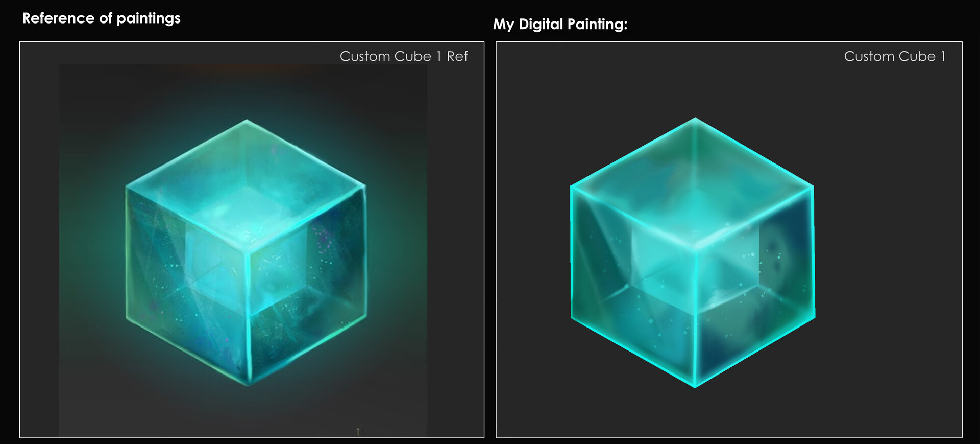This screenshot has width=980, height=444.
Task: Click the left face of the digital painting cube
Action: click(633, 285)
